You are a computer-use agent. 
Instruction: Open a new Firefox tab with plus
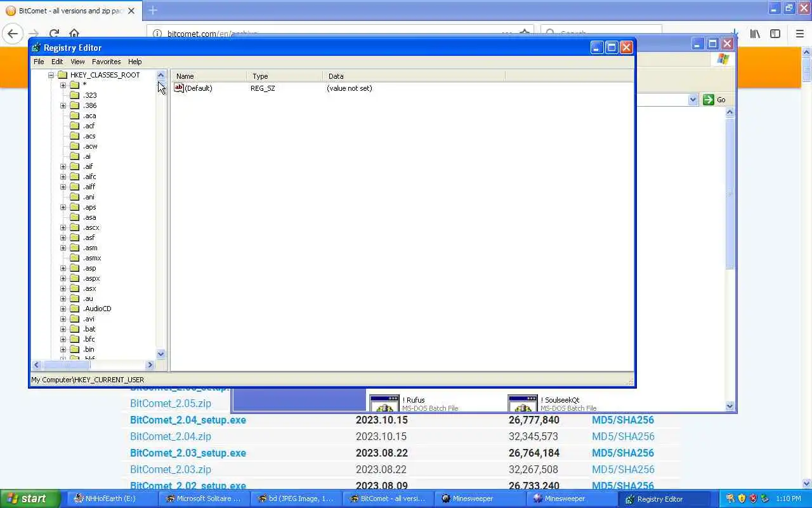[153, 10]
